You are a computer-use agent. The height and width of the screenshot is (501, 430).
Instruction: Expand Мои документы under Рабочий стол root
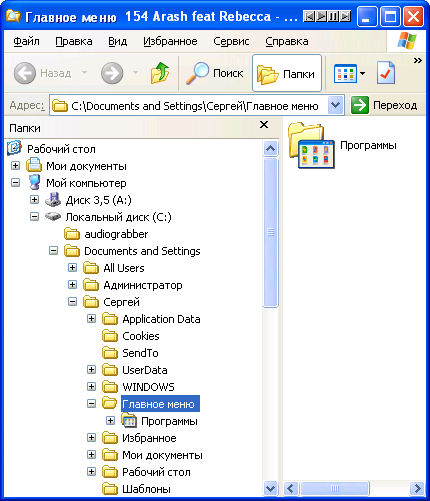coord(15,165)
